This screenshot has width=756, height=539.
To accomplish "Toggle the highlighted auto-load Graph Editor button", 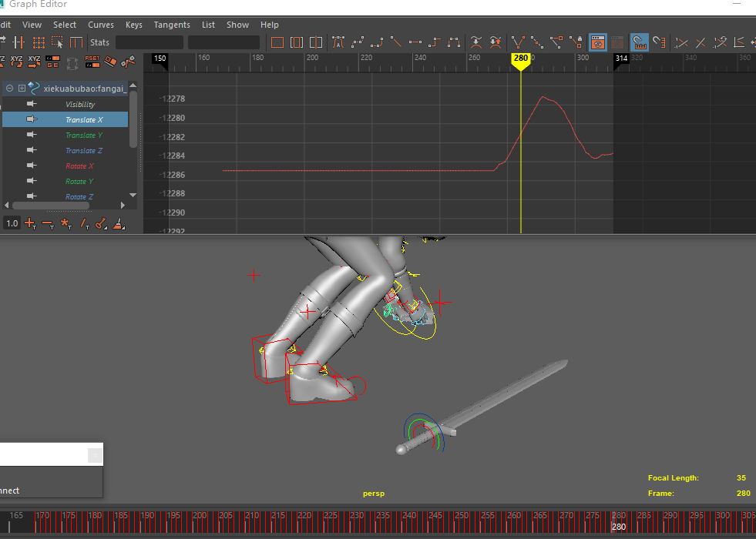I will tap(596, 42).
